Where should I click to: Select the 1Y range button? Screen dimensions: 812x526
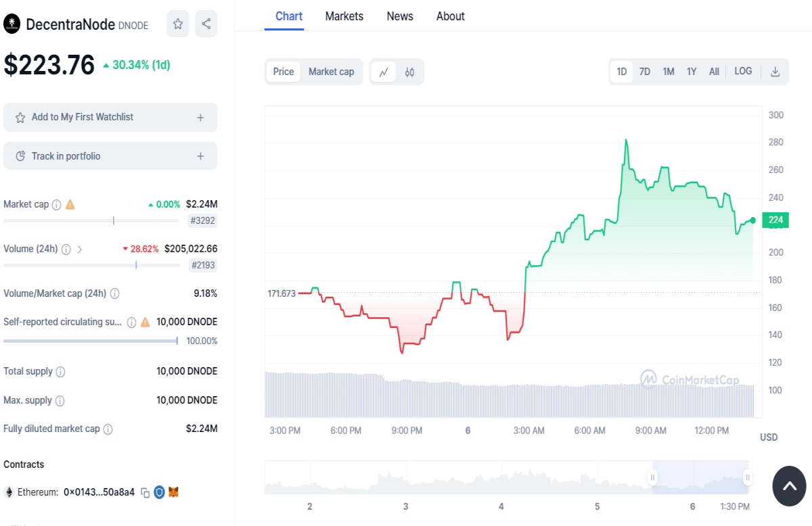[692, 72]
